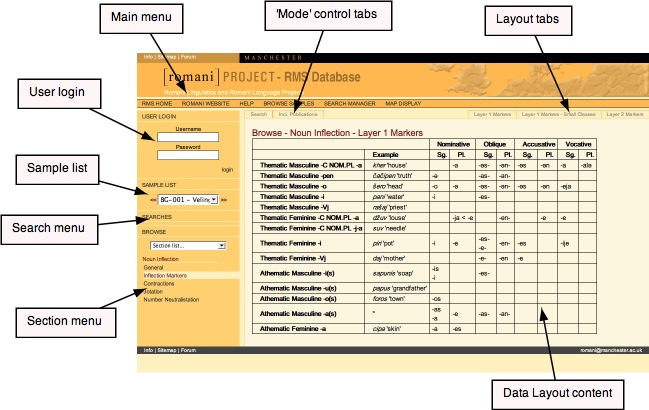Click the example cell papus 'grandfather'
This screenshot has width=649, height=410.
[x=399, y=288]
